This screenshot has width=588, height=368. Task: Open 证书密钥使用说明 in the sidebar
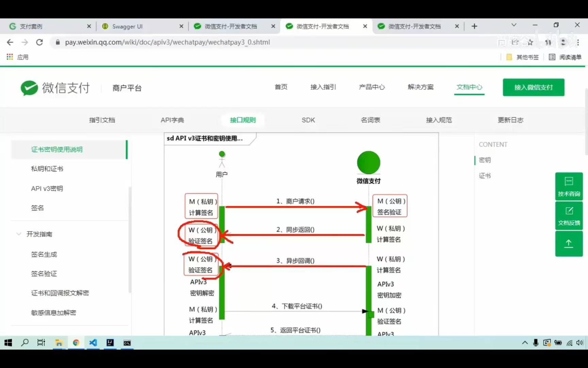click(x=69, y=150)
